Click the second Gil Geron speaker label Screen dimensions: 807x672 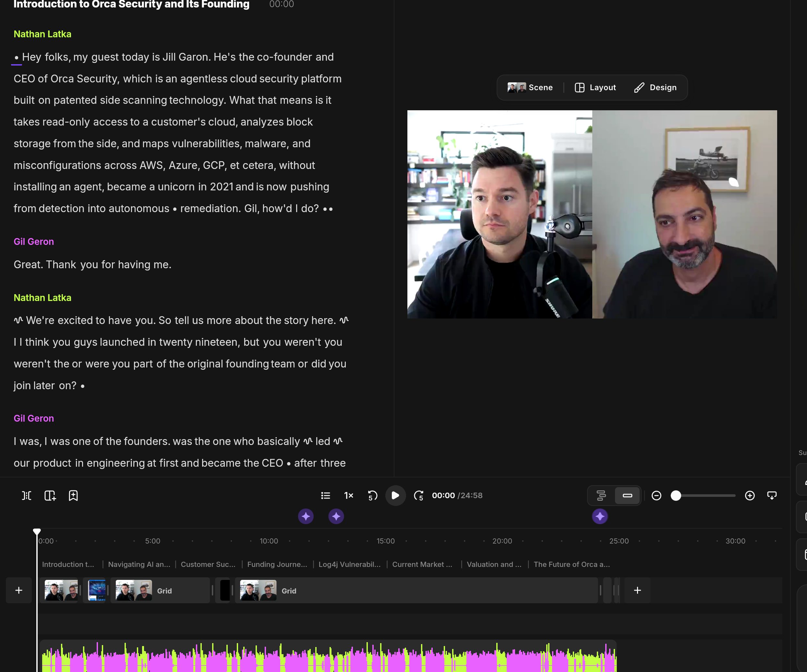(34, 418)
